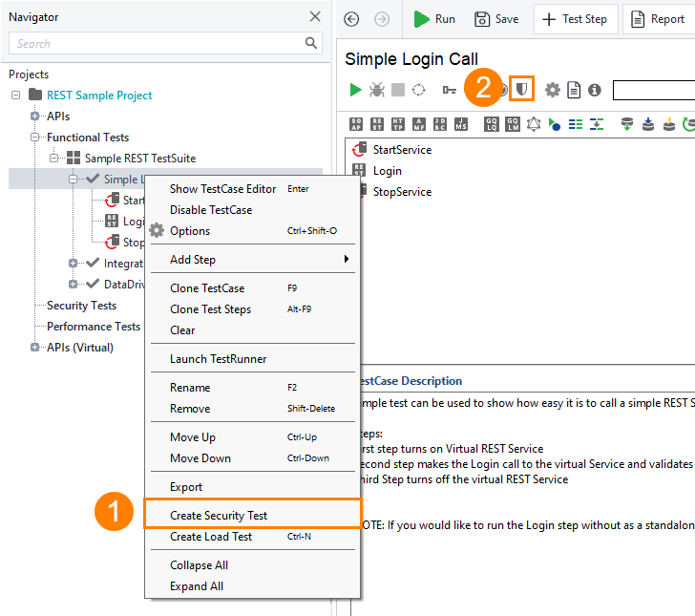This screenshot has height=616, width=695.
Task: Add a Properties step icon
Action: 576,124
